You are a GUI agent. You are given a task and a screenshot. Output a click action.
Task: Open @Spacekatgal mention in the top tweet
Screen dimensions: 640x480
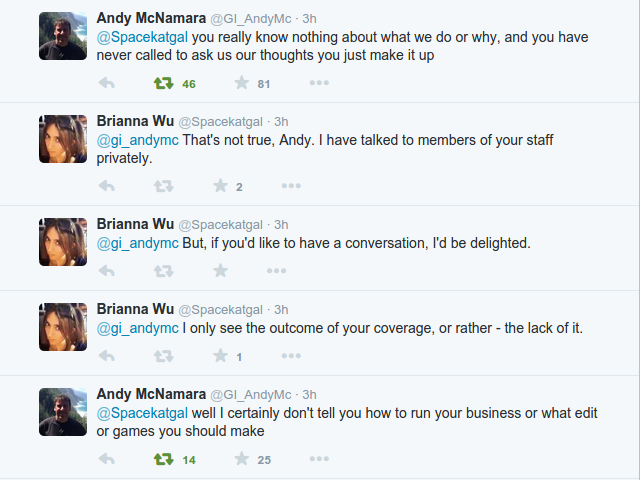(142, 37)
